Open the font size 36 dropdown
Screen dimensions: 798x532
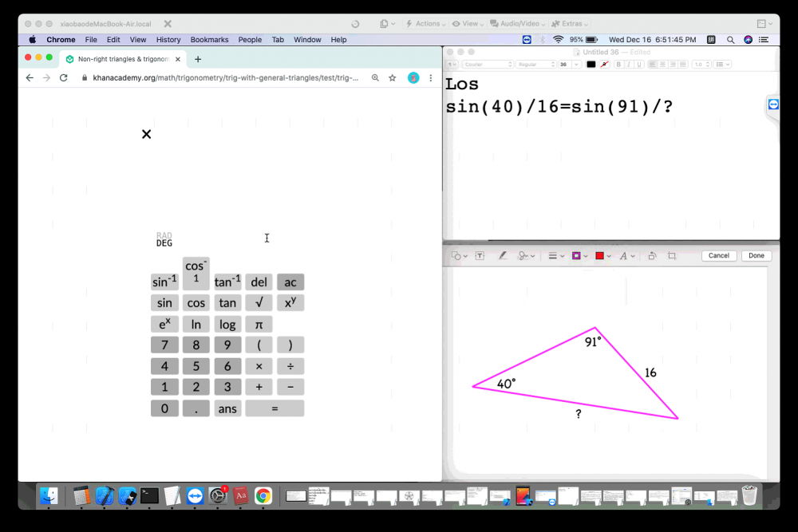pos(568,65)
